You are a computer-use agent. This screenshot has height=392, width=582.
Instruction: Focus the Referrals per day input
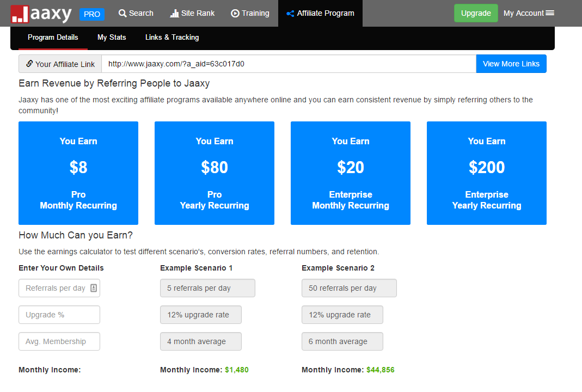pos(59,288)
